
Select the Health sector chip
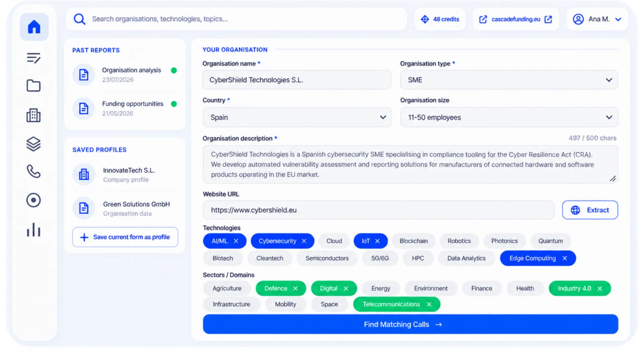(525, 289)
